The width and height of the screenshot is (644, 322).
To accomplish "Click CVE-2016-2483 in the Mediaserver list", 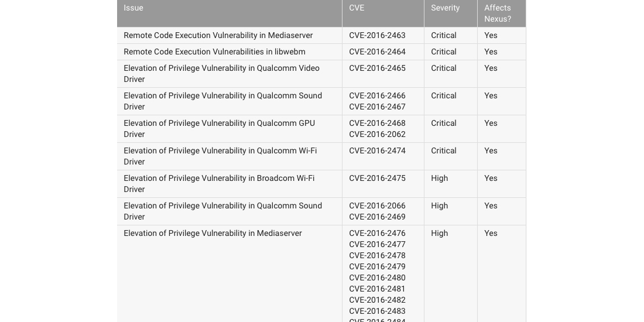I will click(377, 311).
